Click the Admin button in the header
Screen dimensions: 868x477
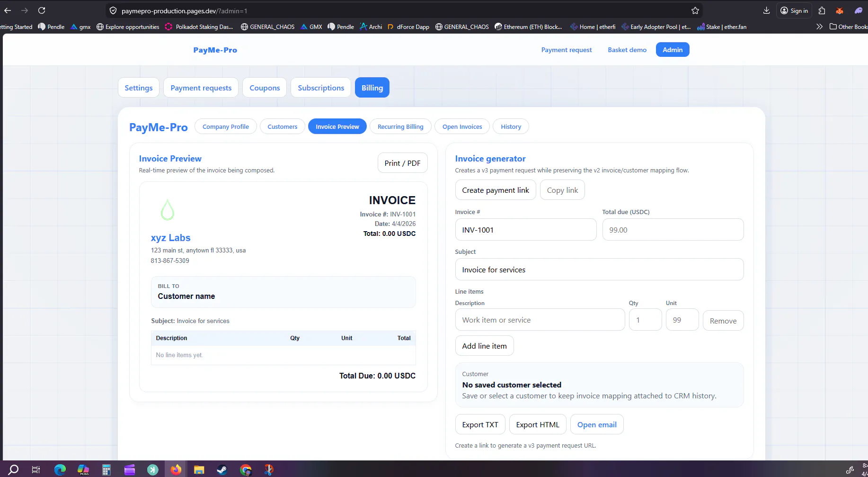(x=673, y=50)
